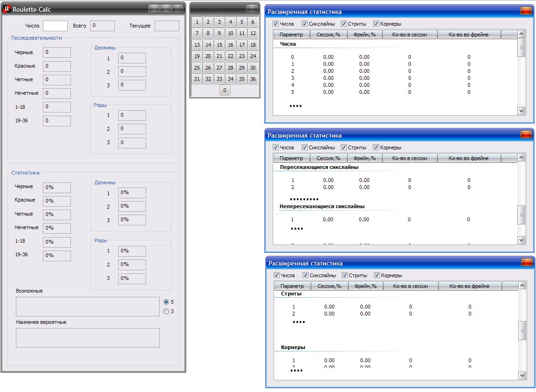Click the Черные sequence counter field

57,52
